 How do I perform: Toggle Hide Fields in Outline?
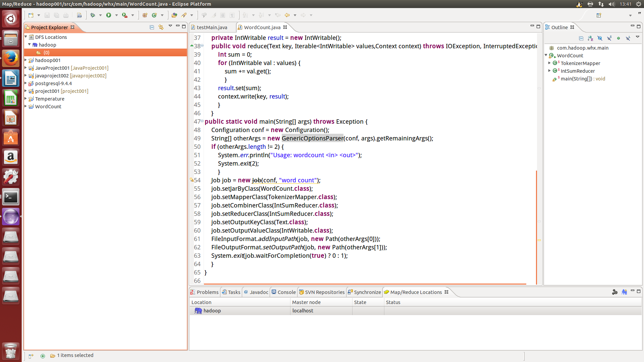point(600,38)
